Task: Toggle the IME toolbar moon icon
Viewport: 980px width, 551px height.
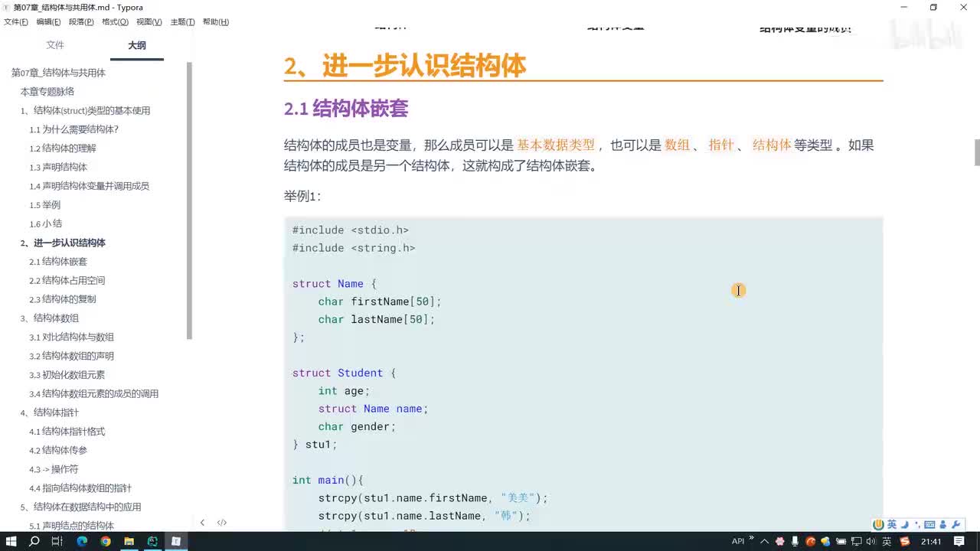Action: point(905,525)
